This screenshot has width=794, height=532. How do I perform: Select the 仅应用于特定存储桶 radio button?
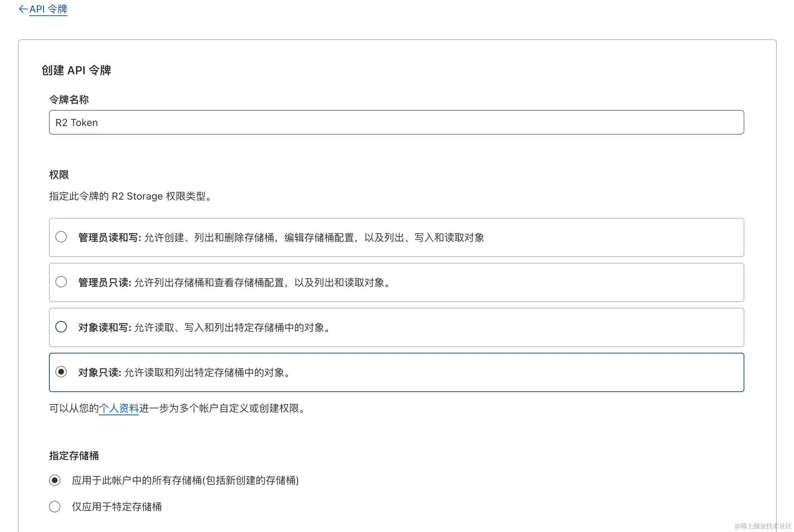click(55, 507)
